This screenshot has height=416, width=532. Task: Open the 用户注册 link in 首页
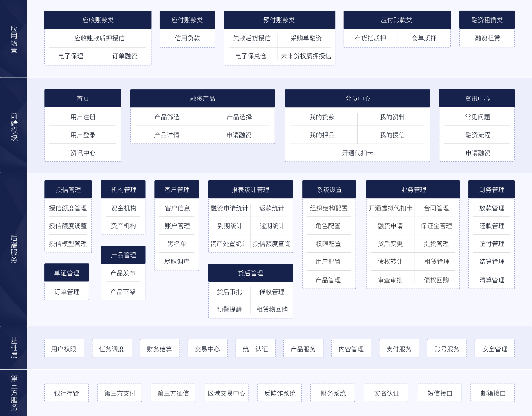(x=83, y=117)
